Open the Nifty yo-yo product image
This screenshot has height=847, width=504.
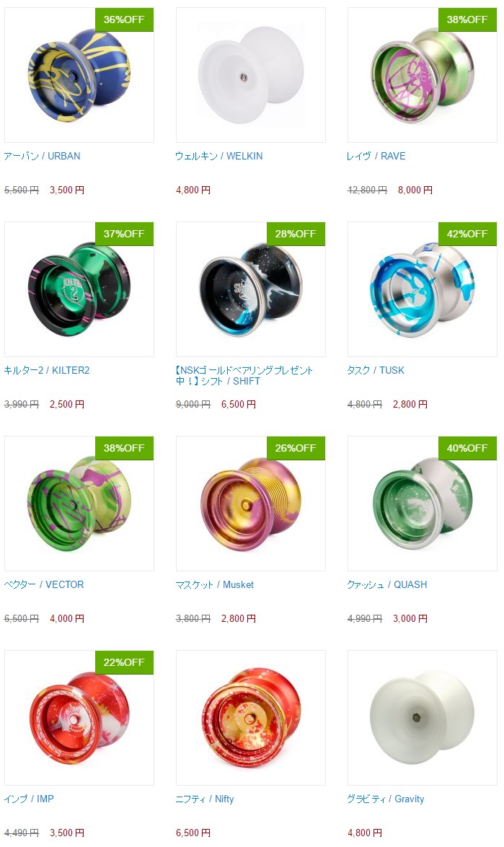251,718
